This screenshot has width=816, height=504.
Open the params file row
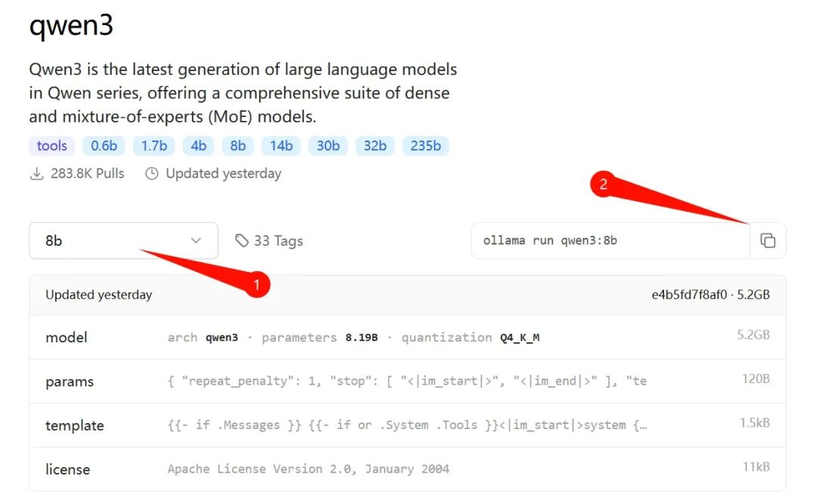click(407, 381)
